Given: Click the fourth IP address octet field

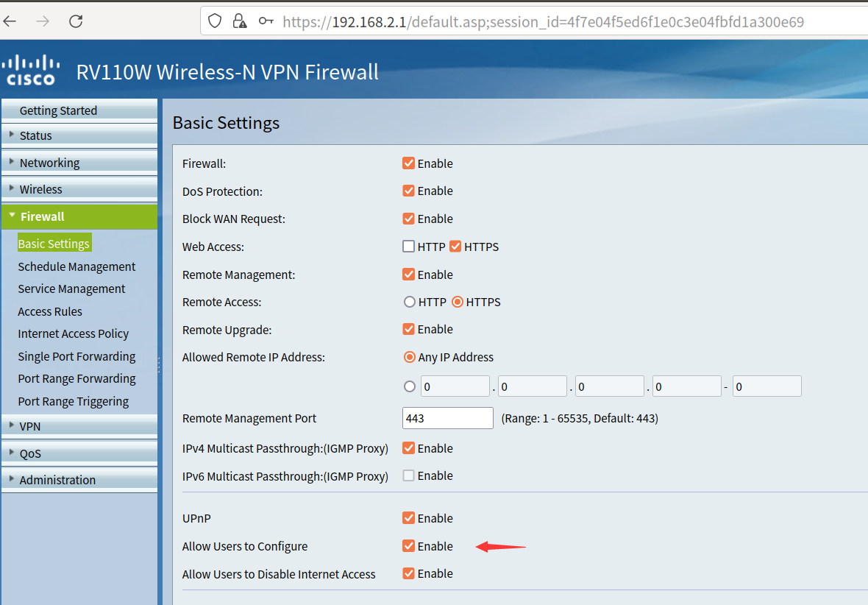Looking at the screenshot, I should 687,386.
